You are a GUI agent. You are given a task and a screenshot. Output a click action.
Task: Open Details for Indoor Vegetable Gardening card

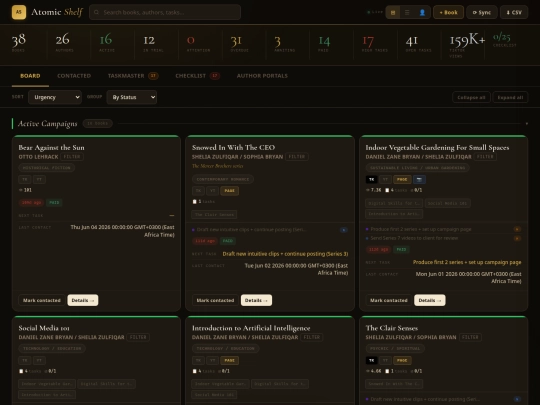430,300
